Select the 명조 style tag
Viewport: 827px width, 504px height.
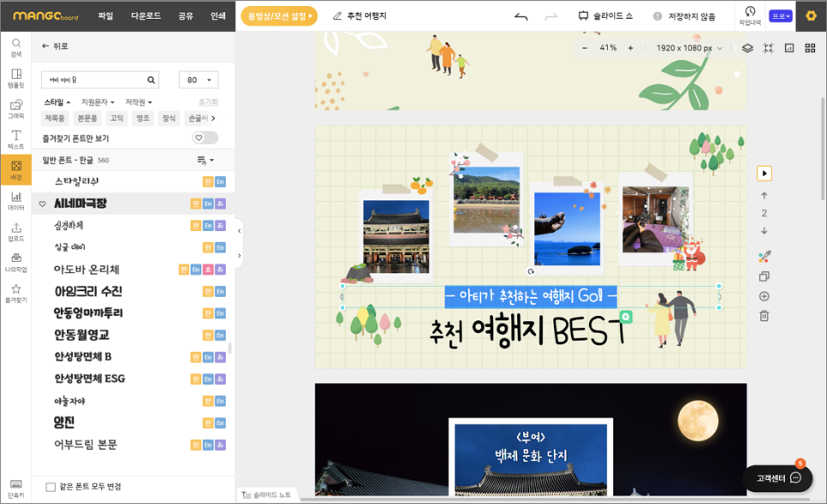click(143, 118)
